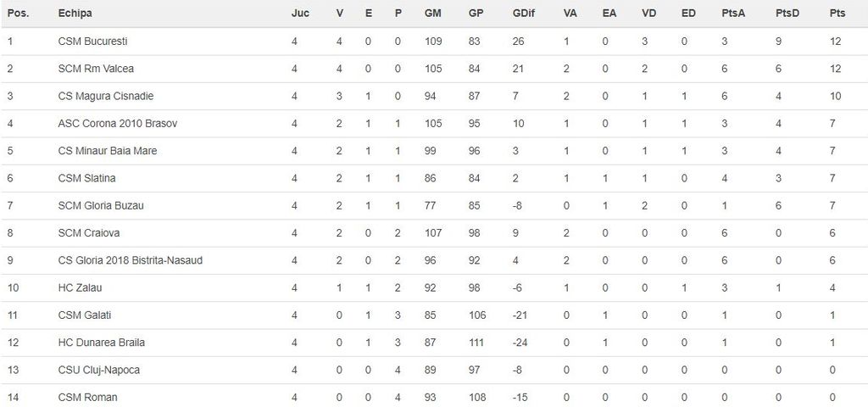868x407 pixels.
Task: Select the SCM Rm Valcea team
Action: click(96, 69)
